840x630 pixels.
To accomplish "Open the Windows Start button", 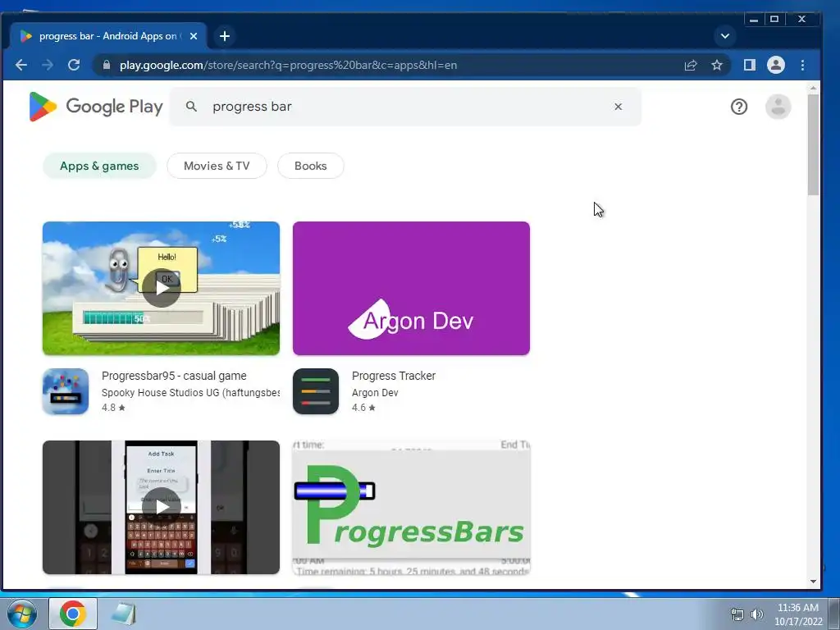I will tap(22, 614).
